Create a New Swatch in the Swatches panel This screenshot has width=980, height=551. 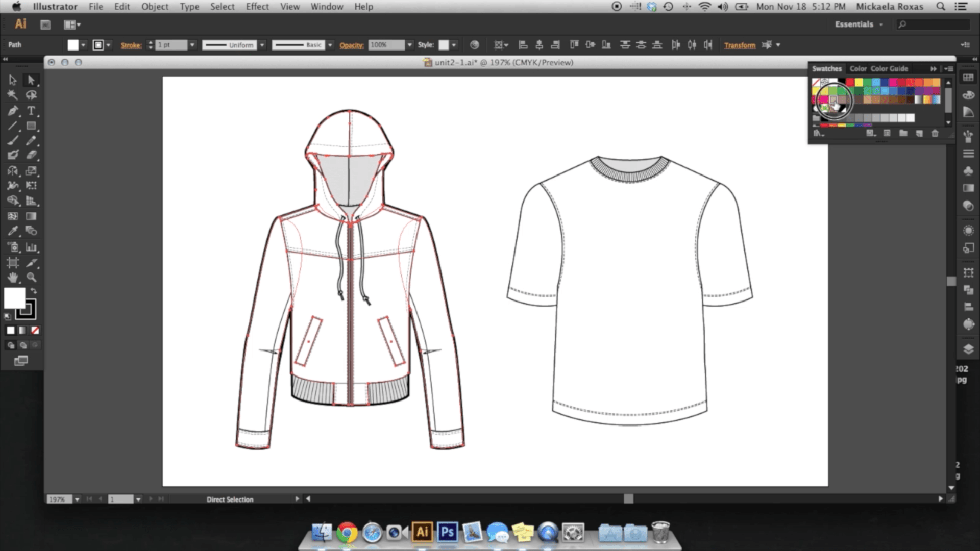click(x=920, y=134)
